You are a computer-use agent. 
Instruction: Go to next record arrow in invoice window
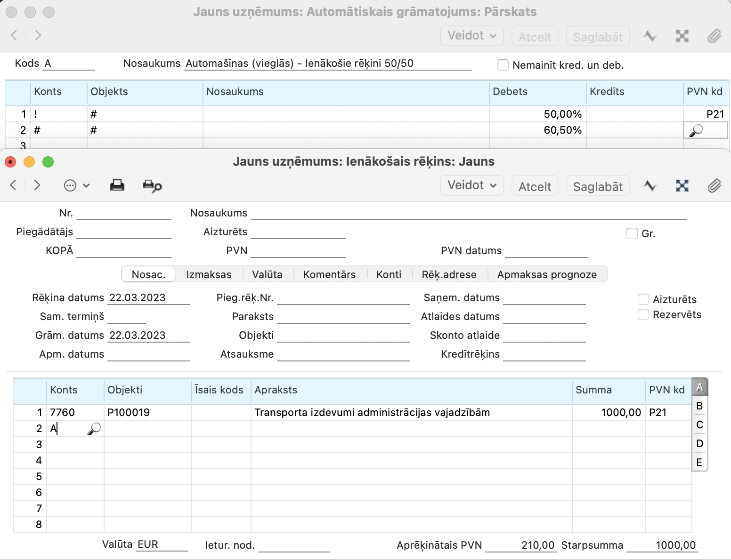(x=38, y=185)
